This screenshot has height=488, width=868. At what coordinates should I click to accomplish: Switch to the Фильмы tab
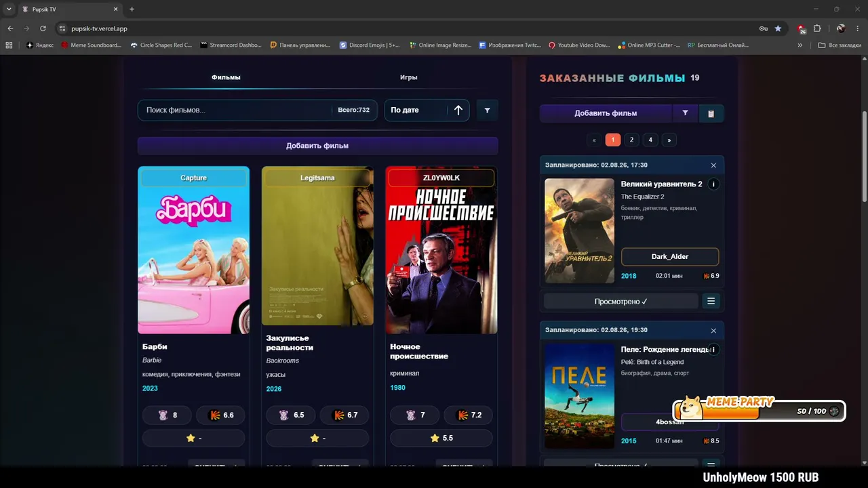click(x=226, y=77)
